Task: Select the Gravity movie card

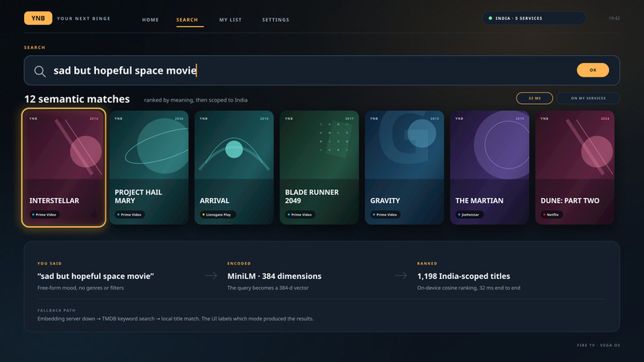Action: pyautogui.click(x=404, y=168)
